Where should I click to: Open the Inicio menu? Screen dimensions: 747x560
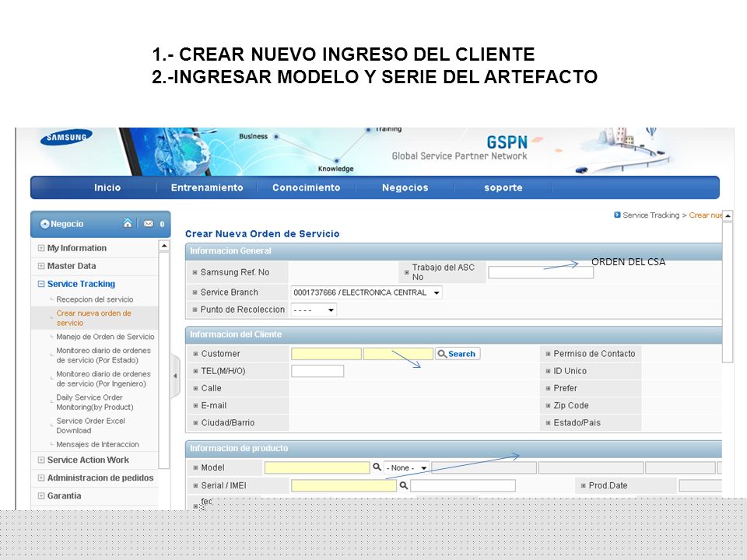coord(107,187)
